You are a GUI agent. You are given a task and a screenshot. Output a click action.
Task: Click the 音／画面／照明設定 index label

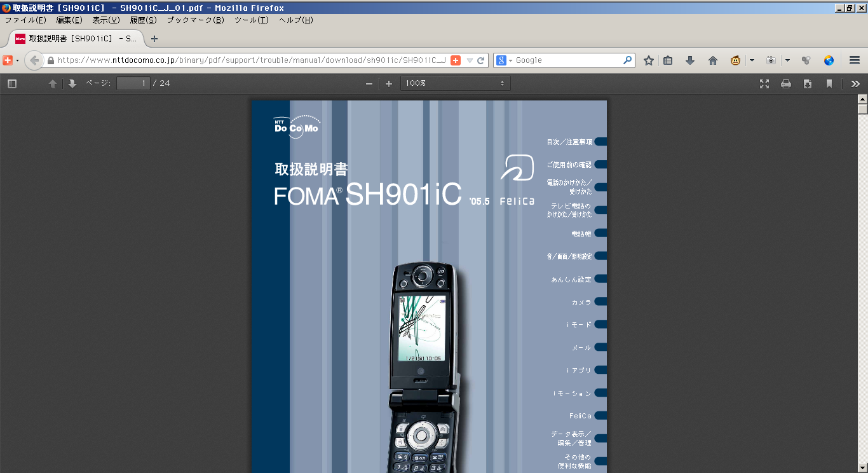pyautogui.click(x=569, y=256)
